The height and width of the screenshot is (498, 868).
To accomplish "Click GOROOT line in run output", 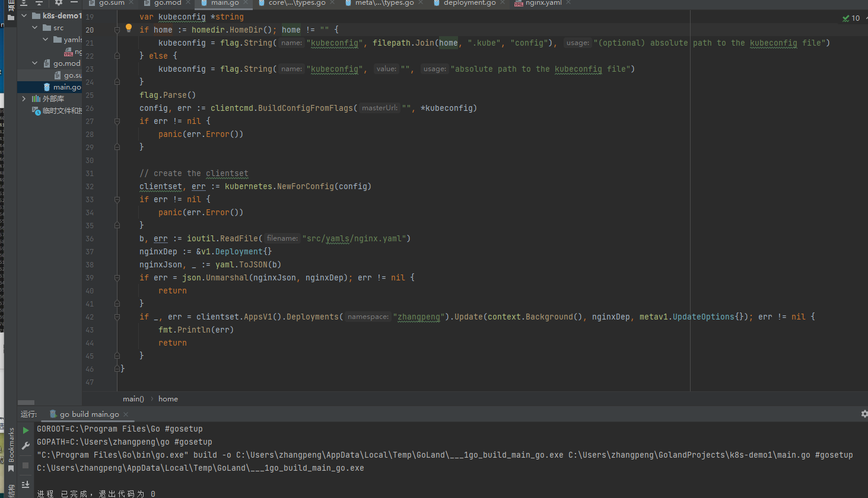I will pyautogui.click(x=120, y=429).
